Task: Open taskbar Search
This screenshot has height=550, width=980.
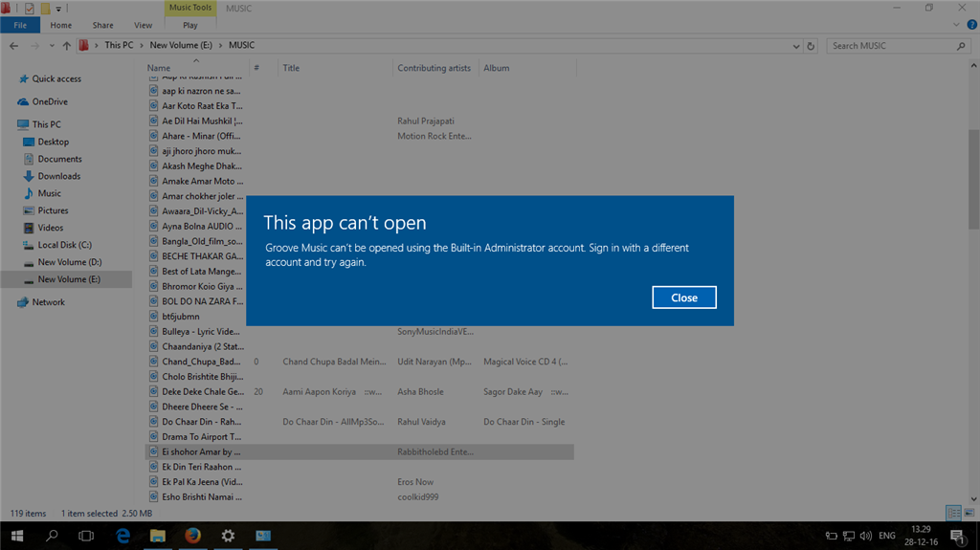Action: 52,536
